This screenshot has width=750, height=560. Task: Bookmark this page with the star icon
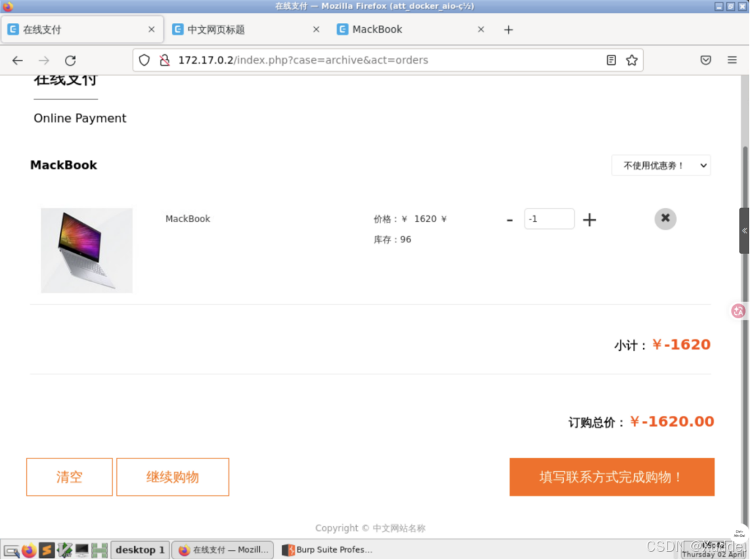632,60
